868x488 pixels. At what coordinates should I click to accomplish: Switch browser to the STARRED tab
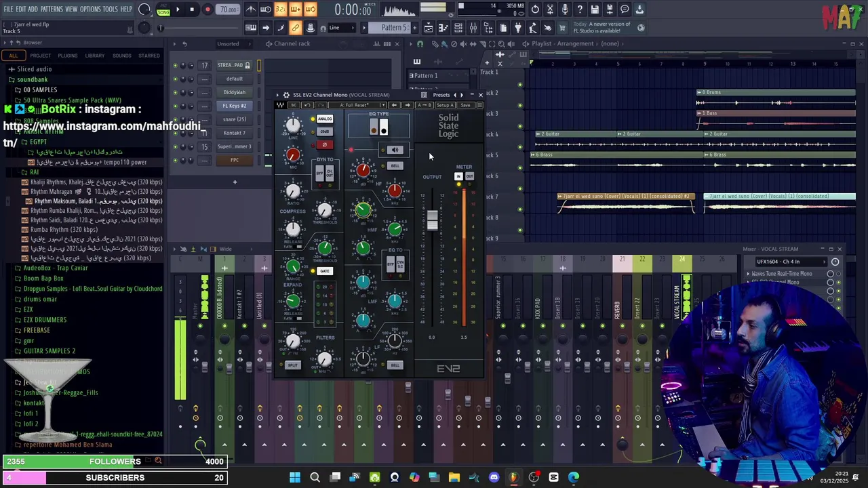pyautogui.click(x=149, y=56)
